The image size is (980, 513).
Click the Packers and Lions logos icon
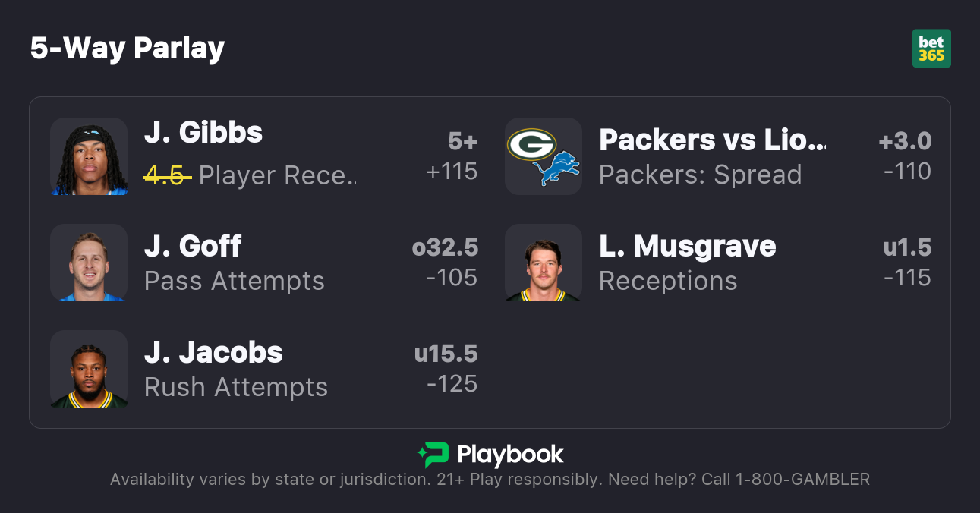(544, 156)
